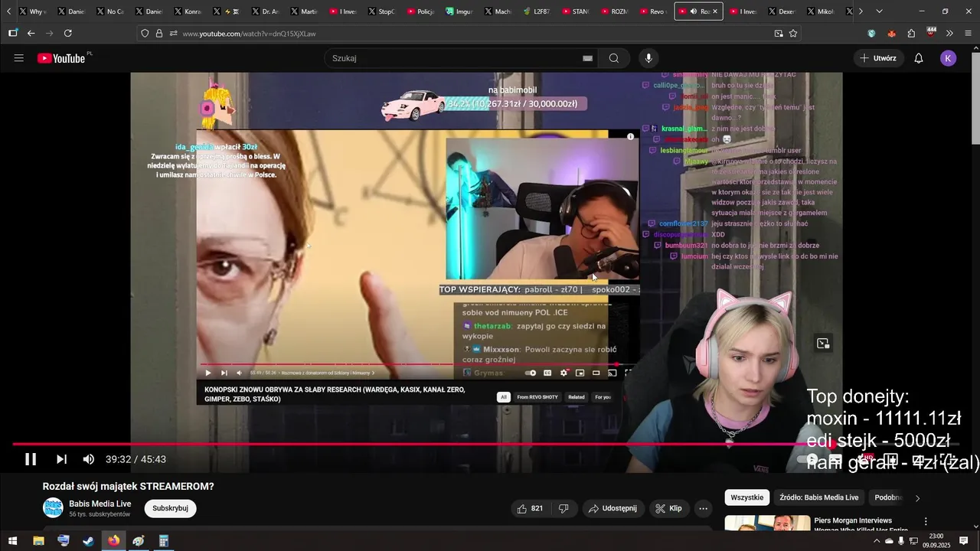Open the Babis Media Live channel name link
Viewport: 980px width, 551px height.
point(100,504)
